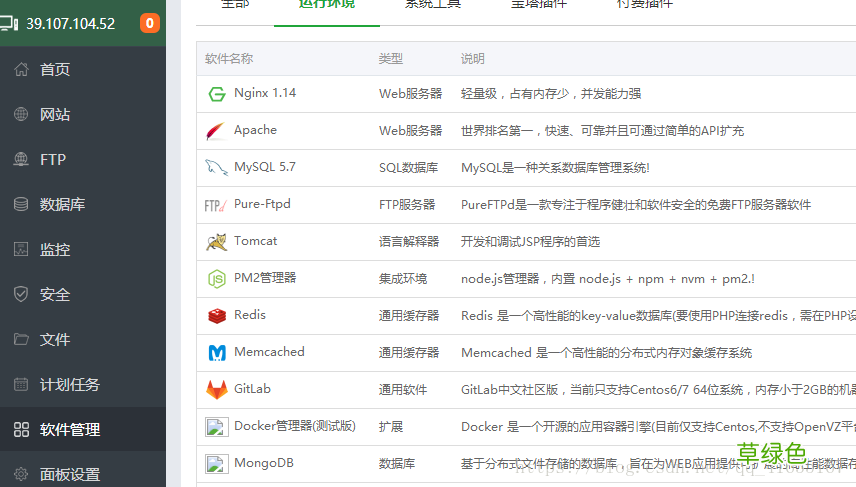Click the Nginx 1.14 software name
This screenshot has width=856, height=487.
point(265,93)
